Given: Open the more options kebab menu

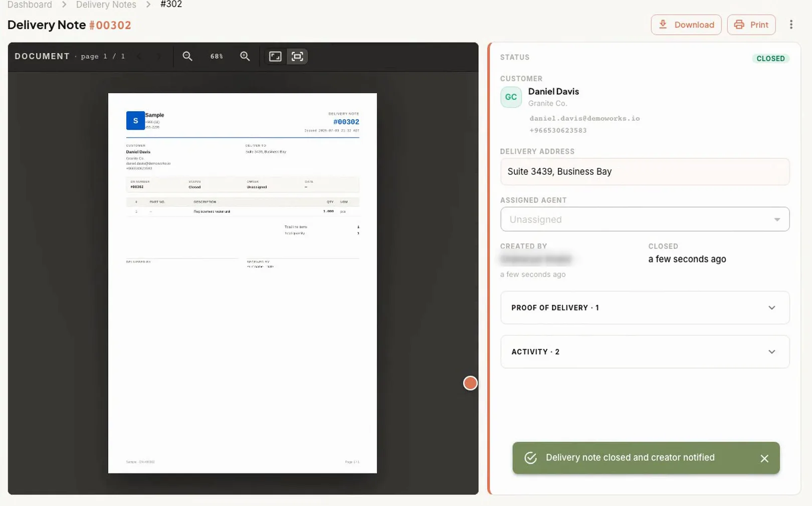Looking at the screenshot, I should (791, 25).
